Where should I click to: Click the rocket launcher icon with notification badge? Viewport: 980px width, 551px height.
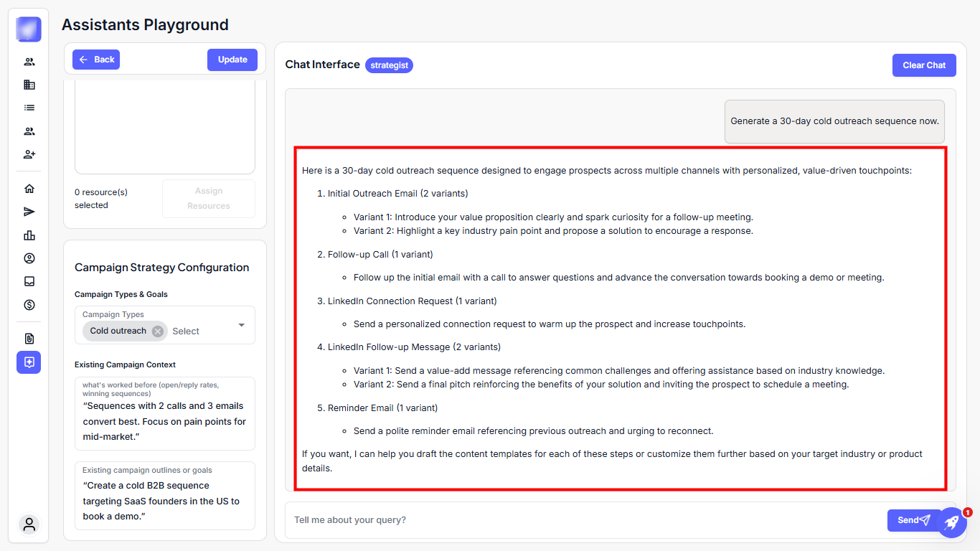(951, 522)
